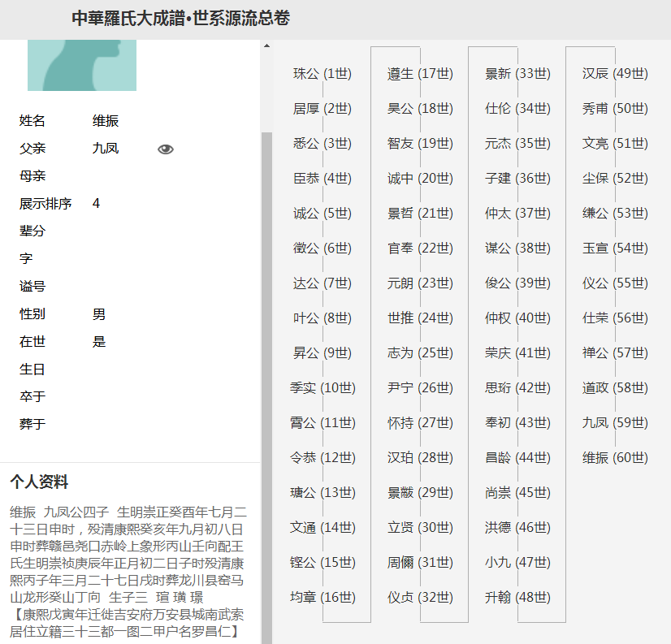This screenshot has height=644, width=671.
Task: Click 世推 (24世)
Action: tap(420, 318)
